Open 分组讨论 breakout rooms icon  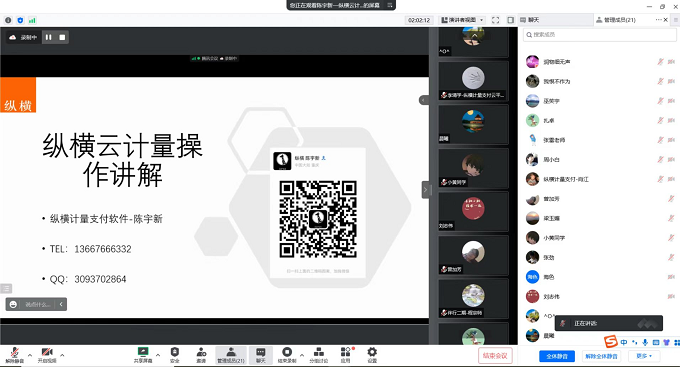(319, 354)
